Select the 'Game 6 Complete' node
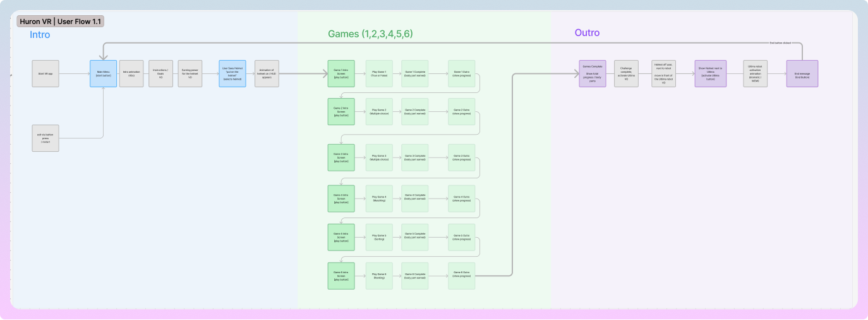 click(415, 276)
